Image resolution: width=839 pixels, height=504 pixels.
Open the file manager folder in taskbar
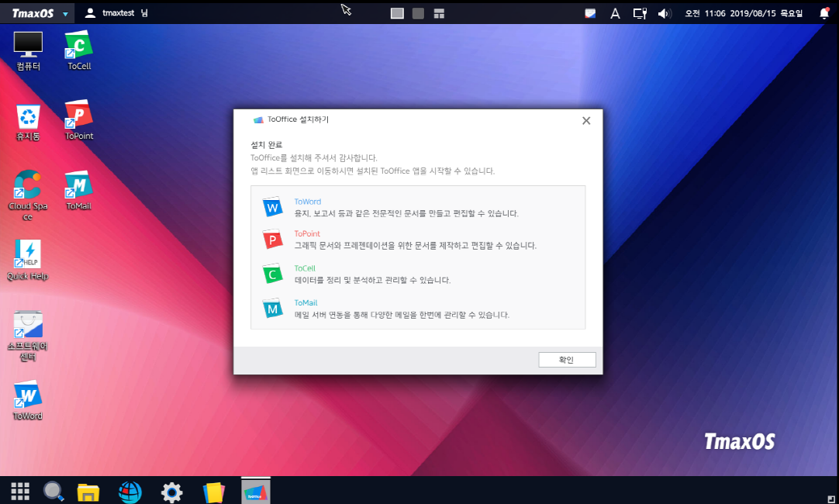(88, 492)
